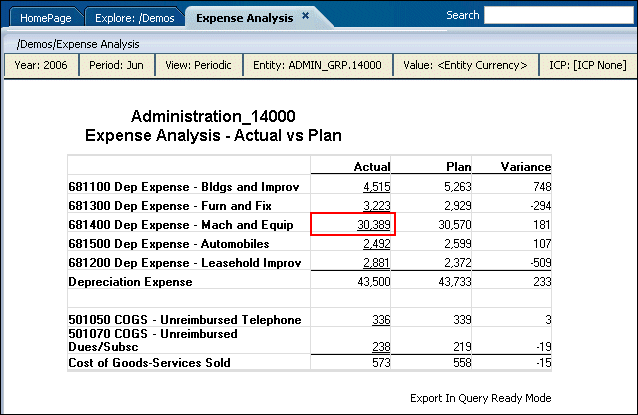This screenshot has width=638, height=415.
Task: Click inside the Search field
Action: [560, 16]
